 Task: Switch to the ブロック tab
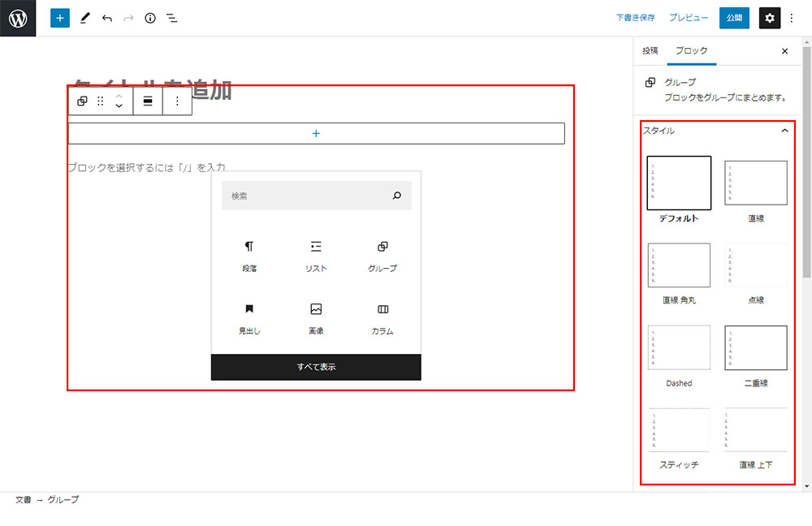692,50
